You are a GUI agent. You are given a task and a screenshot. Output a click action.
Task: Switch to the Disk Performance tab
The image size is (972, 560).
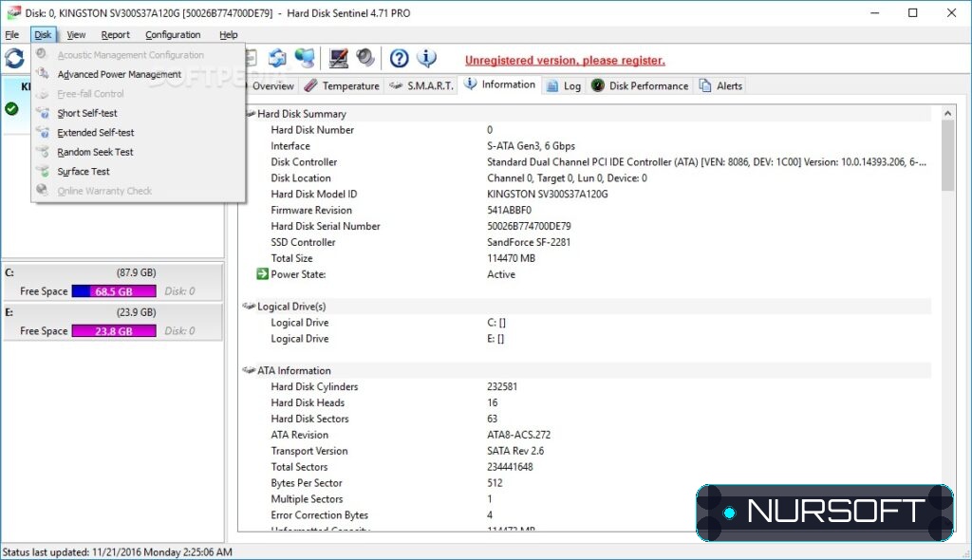coord(640,85)
